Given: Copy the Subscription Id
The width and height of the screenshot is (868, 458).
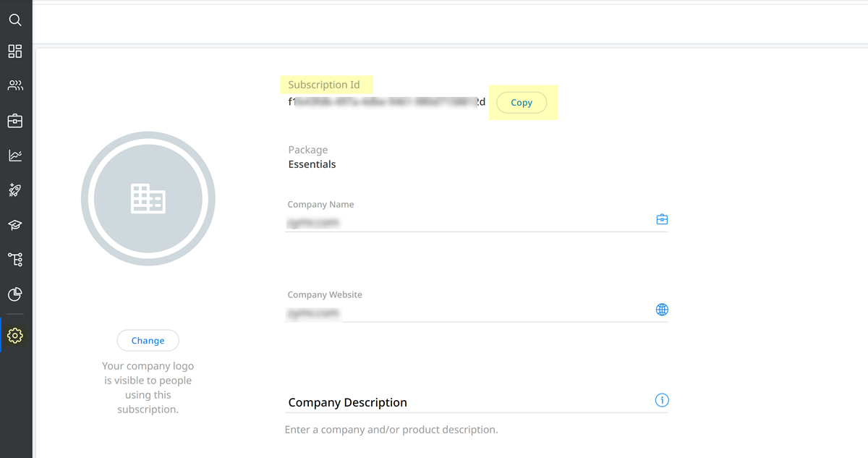Looking at the screenshot, I should 522,103.
